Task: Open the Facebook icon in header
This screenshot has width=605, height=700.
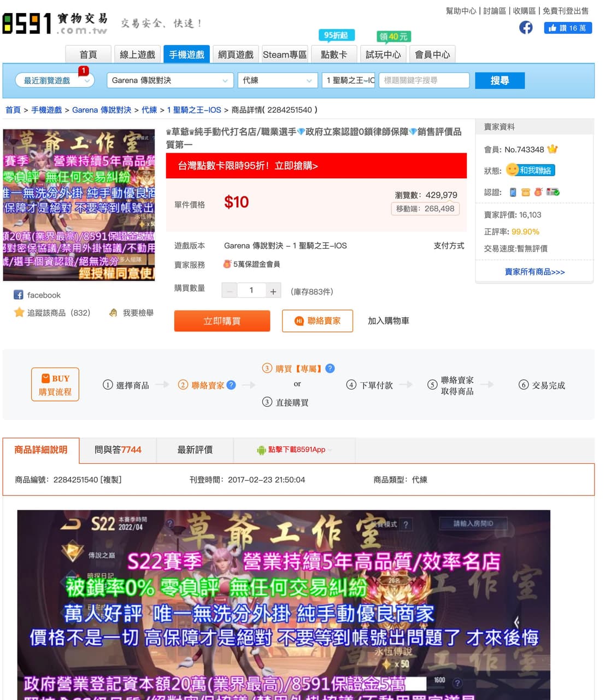Action: [526, 27]
